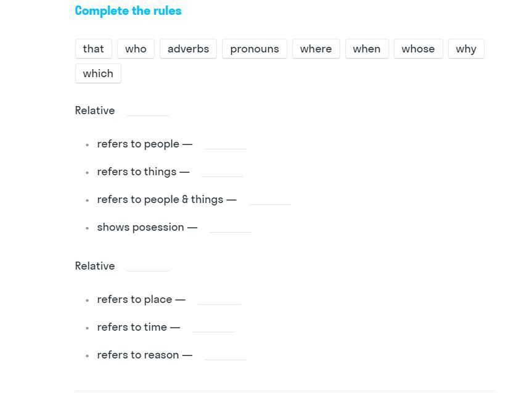Select the blank for "refers to people & things"

click(x=270, y=199)
